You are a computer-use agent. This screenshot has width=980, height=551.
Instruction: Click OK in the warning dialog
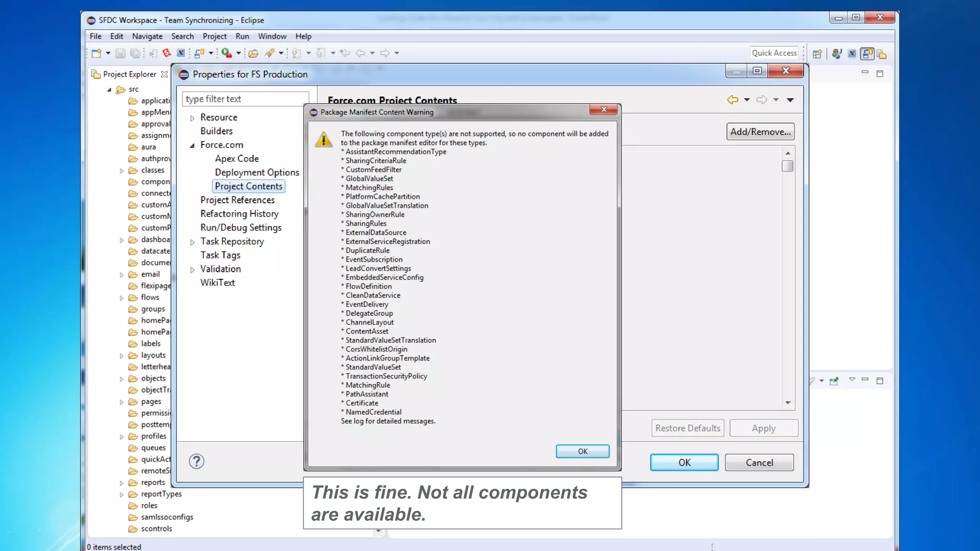click(582, 451)
